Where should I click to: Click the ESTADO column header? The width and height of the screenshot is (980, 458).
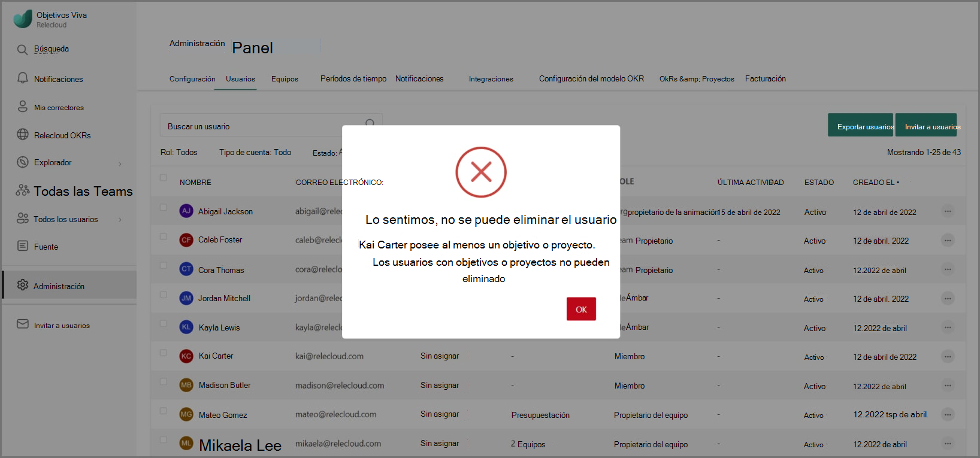(819, 182)
